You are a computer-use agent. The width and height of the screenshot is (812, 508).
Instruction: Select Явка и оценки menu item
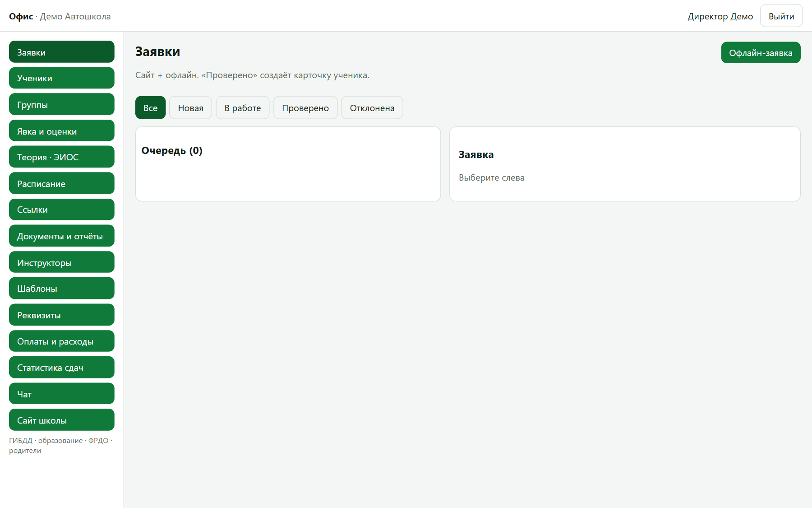[x=62, y=131]
